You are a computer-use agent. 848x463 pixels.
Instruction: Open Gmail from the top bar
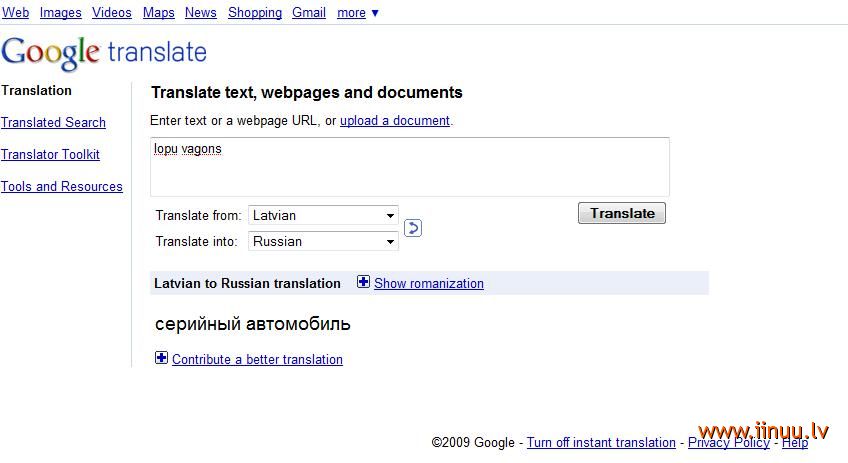pyautogui.click(x=309, y=12)
